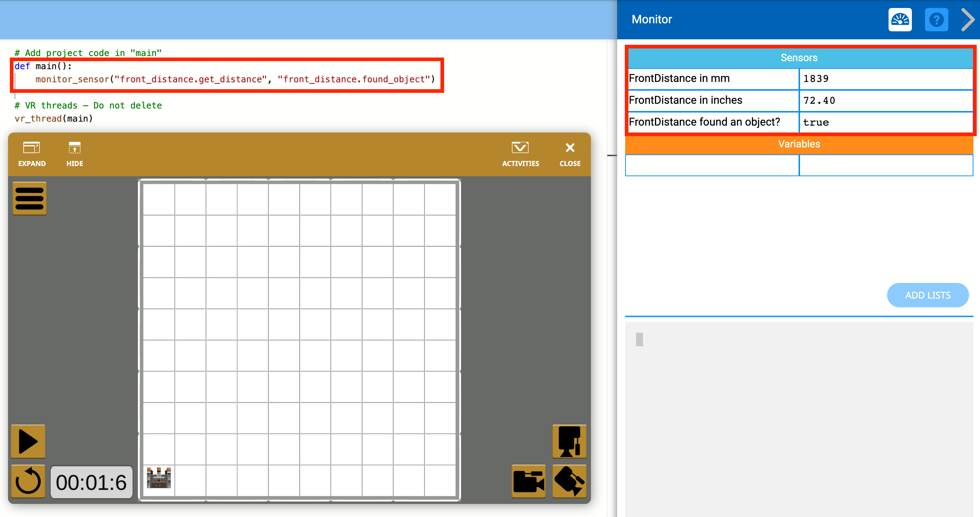Viewport: 980px width, 517px height.
Task: Select the Variables header tab
Action: pos(799,144)
